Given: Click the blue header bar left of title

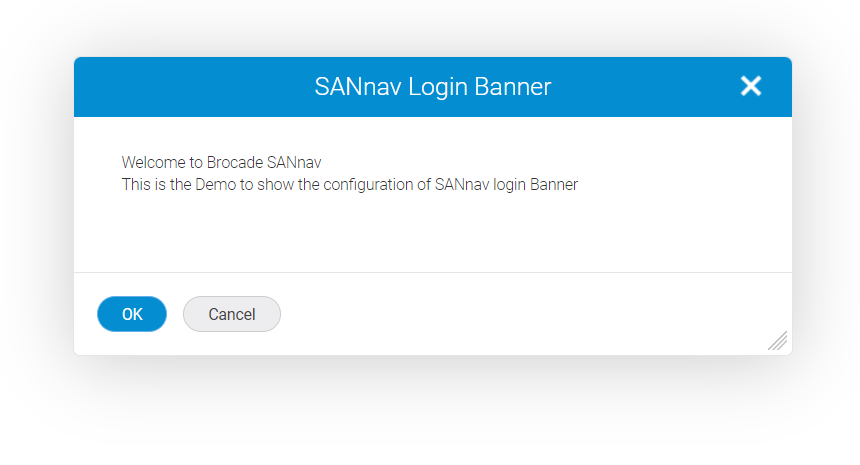Looking at the screenshot, I should click(180, 87).
